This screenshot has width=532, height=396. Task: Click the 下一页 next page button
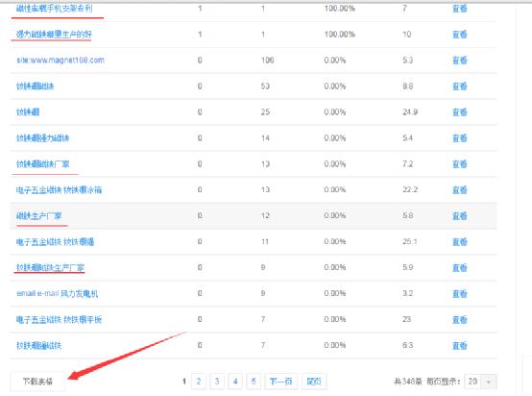(280, 382)
